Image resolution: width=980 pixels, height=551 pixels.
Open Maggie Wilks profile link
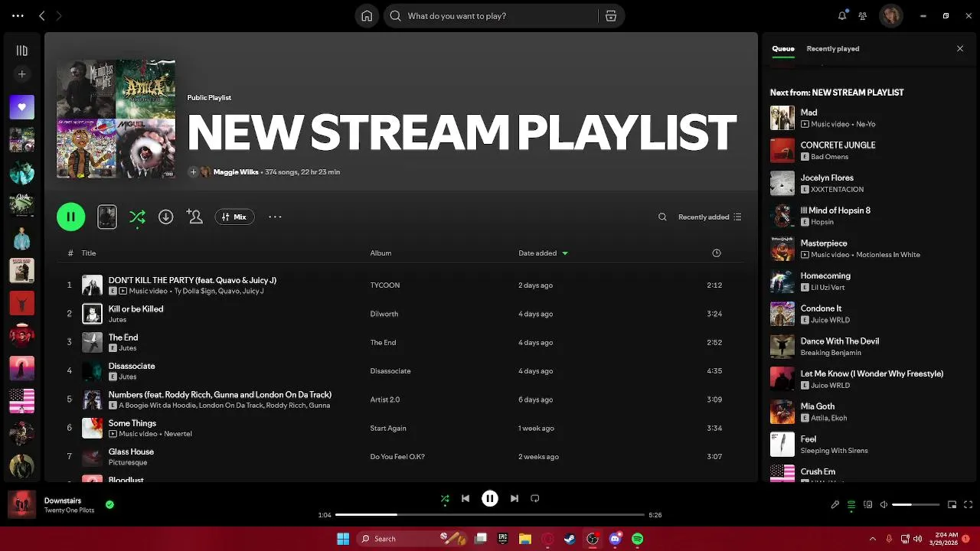tap(236, 172)
